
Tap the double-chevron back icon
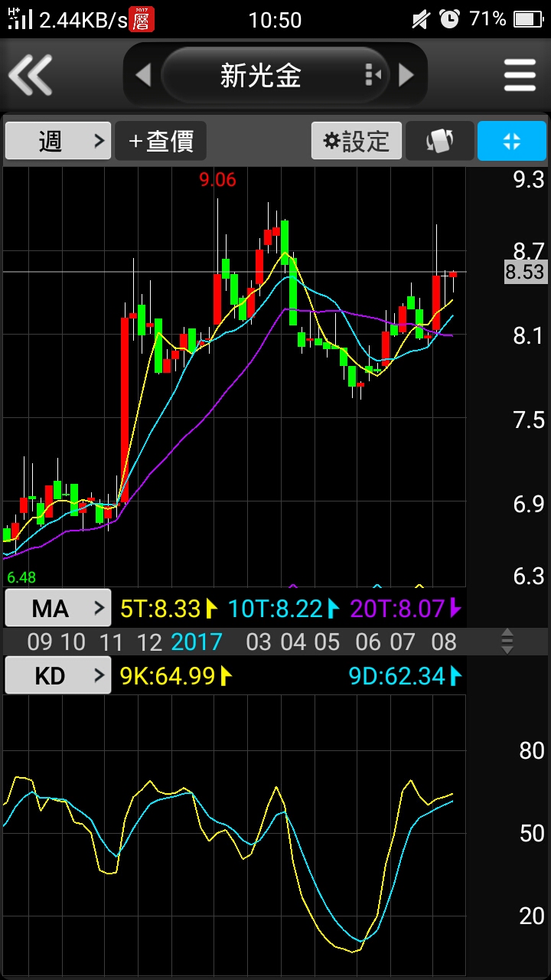click(x=30, y=75)
